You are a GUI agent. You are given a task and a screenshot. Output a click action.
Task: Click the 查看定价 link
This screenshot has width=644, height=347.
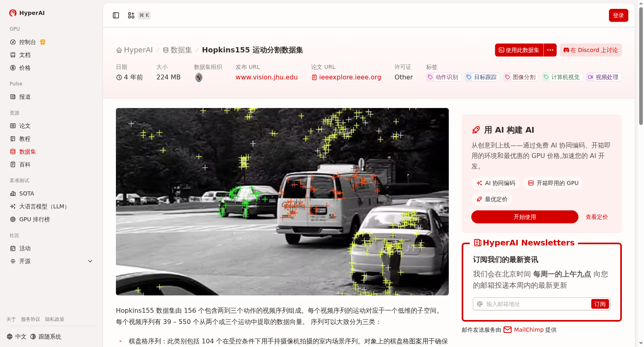click(x=597, y=217)
